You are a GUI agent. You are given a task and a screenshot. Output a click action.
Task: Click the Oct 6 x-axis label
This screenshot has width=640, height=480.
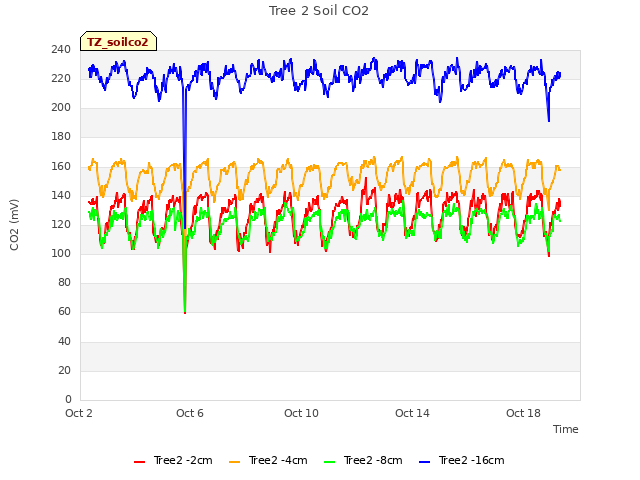tap(190, 413)
